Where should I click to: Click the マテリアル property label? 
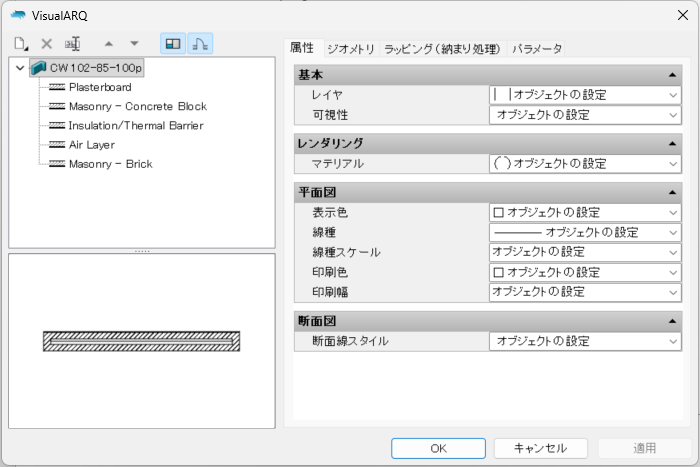tap(338, 164)
